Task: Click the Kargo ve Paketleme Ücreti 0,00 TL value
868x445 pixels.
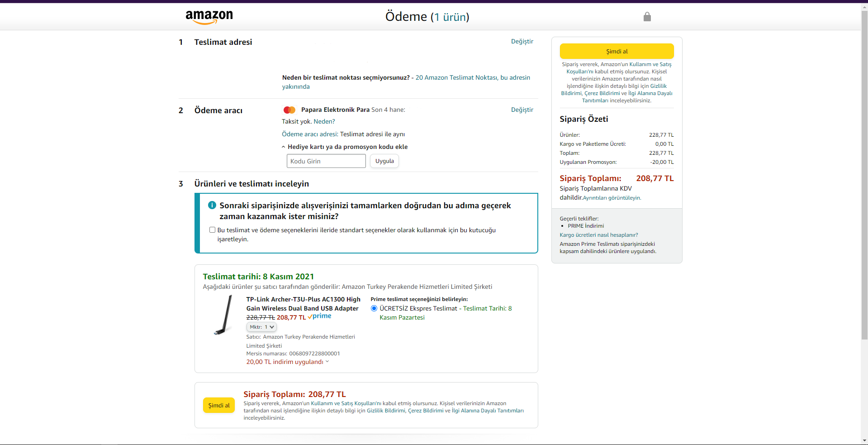Action: (x=664, y=144)
